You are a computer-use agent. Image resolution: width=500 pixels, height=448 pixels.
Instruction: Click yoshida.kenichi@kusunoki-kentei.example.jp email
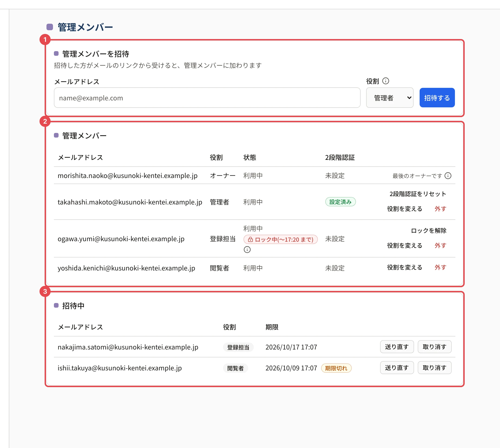click(126, 268)
